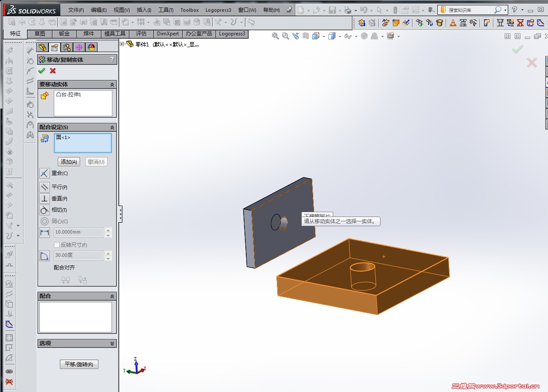Screen dimensions: 548x392
Task: Click the Options list icon in top toolbar
Action: pyautogui.click(x=415, y=10)
